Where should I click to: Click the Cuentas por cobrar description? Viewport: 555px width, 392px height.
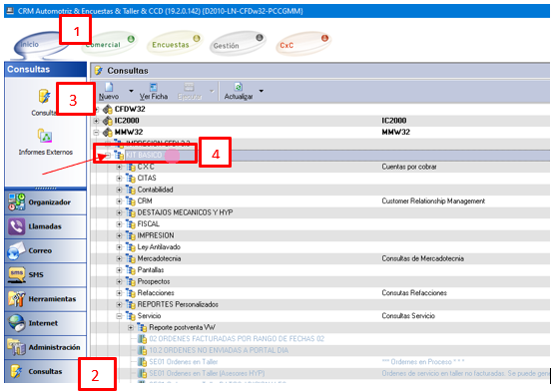[409, 167]
